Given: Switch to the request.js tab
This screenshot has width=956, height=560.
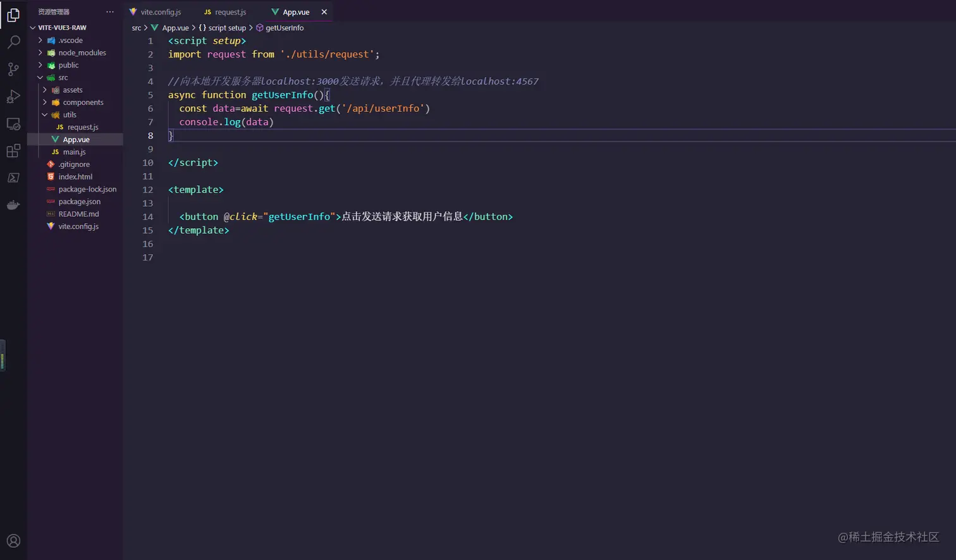Looking at the screenshot, I should click(x=230, y=12).
